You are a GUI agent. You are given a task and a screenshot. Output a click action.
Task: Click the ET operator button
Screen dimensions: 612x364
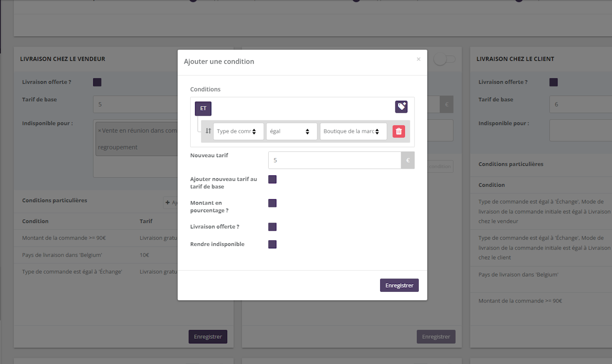click(203, 108)
